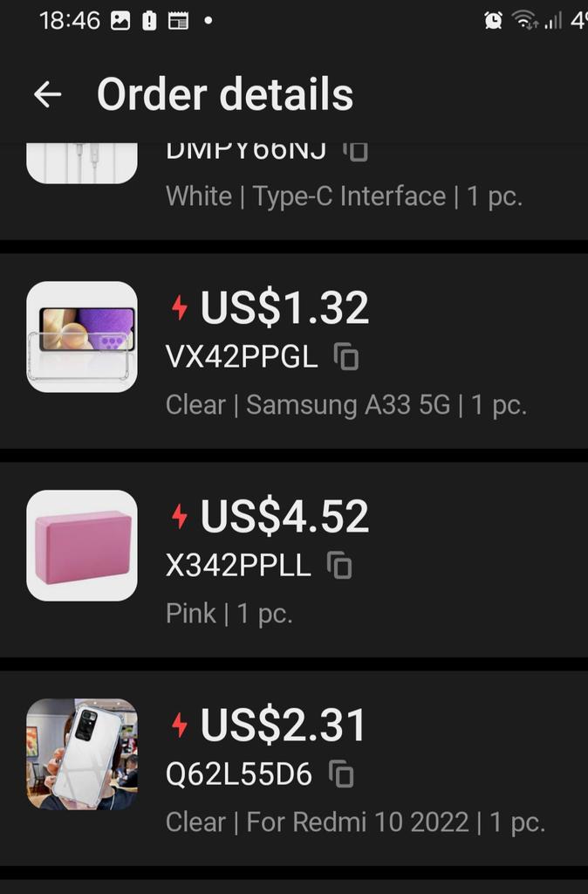Copy the partially visible DMPY66NJ code

pos(356,150)
